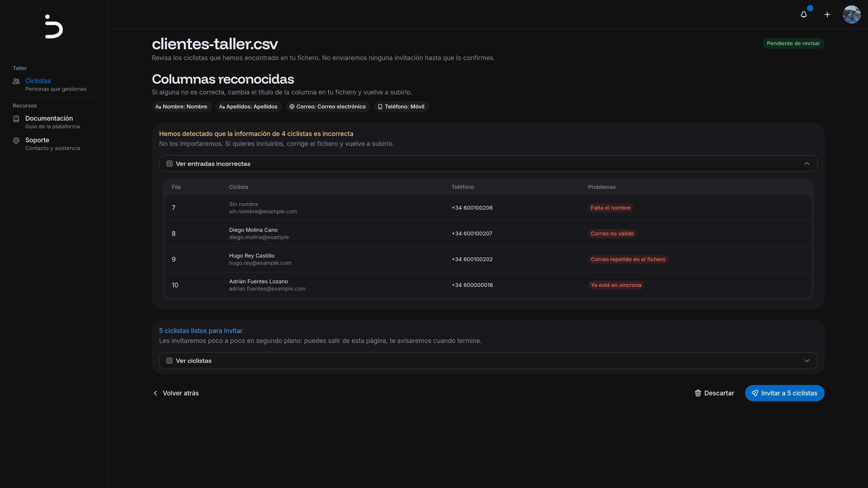868x488 pixels.
Task: Click the Ciclista column header
Action: [238, 187]
